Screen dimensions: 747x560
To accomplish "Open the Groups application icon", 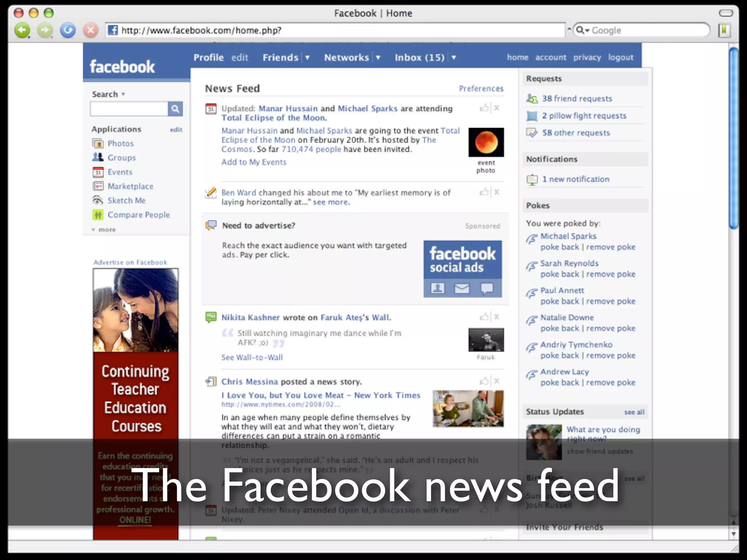I will [98, 157].
